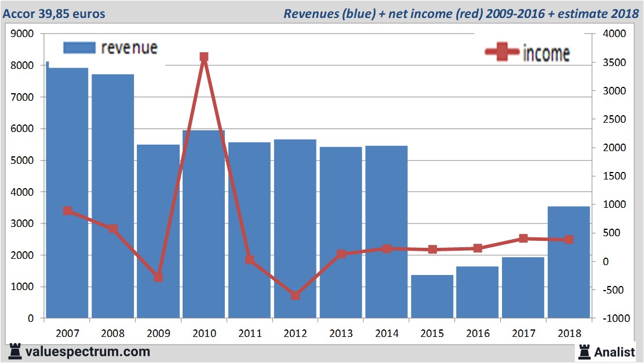Viewport: 644px width, 363px height.
Task: Click the 2013 x-axis year label
Action: pyautogui.click(x=340, y=333)
